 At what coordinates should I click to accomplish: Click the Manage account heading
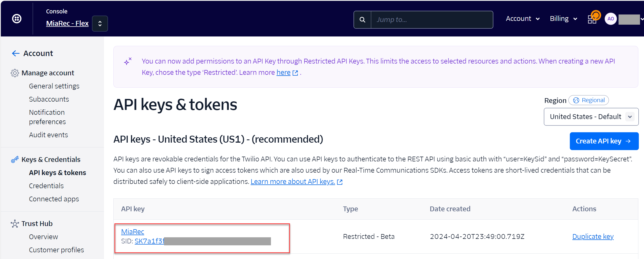[48, 73]
